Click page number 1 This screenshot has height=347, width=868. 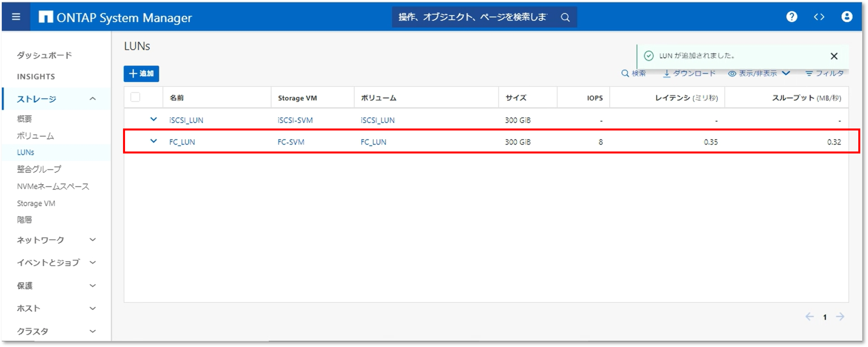825,317
